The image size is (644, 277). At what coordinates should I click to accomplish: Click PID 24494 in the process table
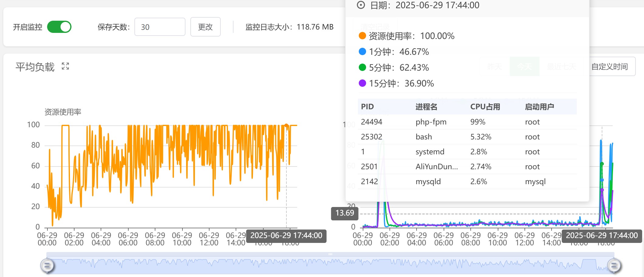coord(372,122)
